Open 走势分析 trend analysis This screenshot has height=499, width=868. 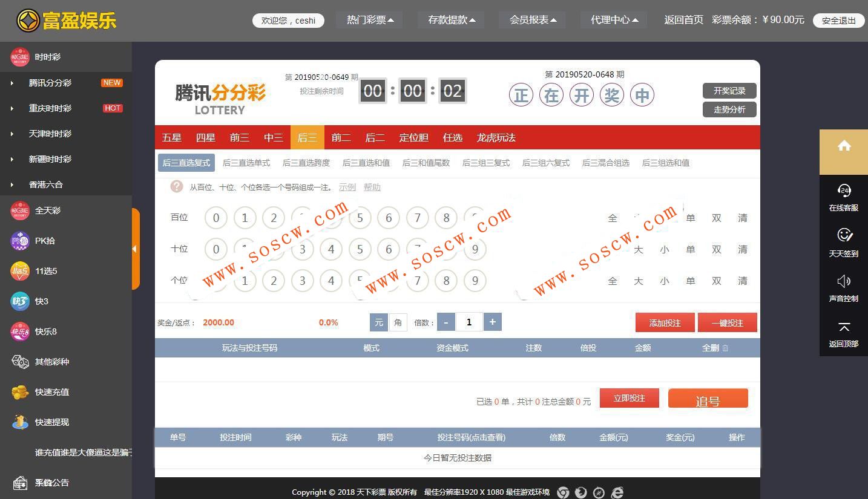729,109
